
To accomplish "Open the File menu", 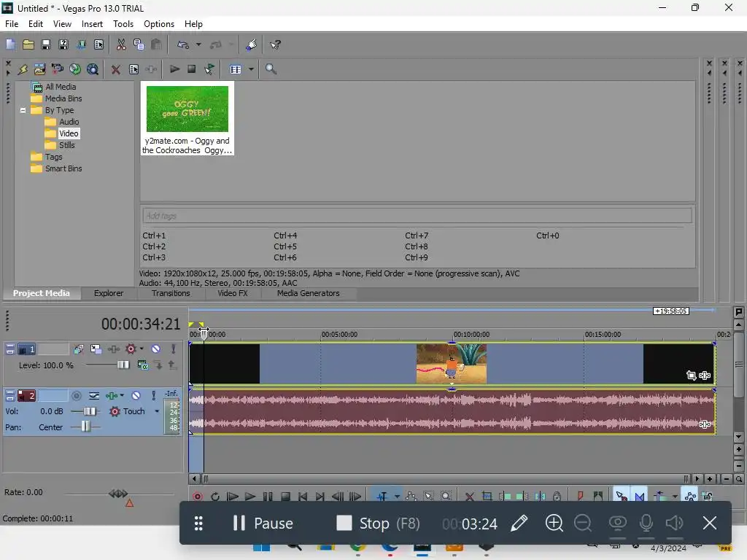I will 12,24.
